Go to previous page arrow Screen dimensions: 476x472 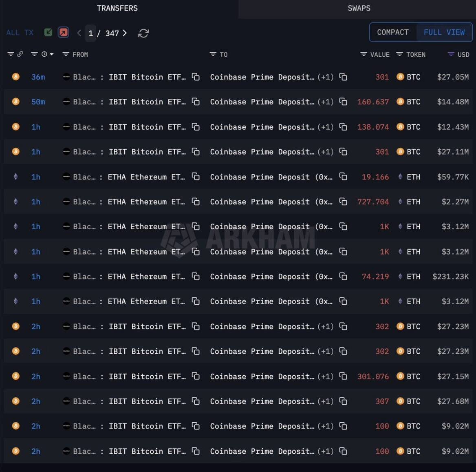(x=79, y=33)
